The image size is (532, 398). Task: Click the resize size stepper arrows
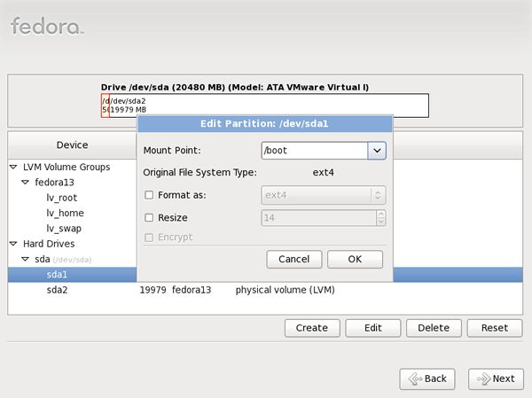click(380, 217)
